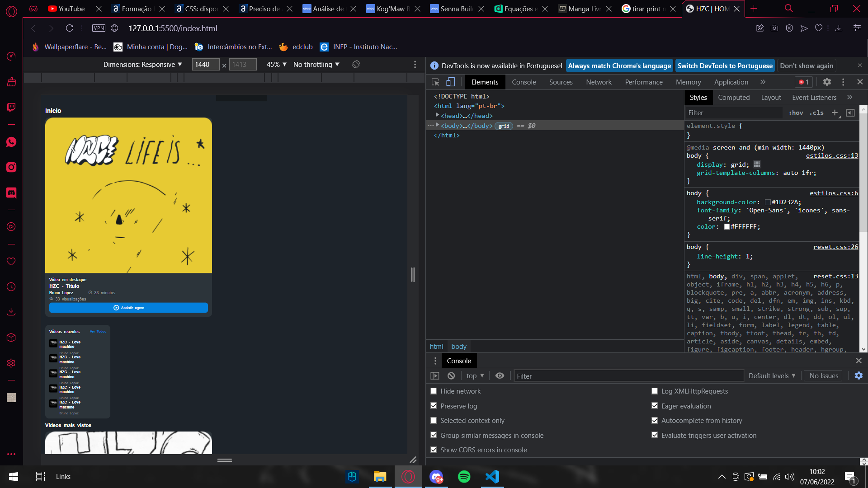
Task: Open the Event Listeners tab
Action: (x=814, y=97)
